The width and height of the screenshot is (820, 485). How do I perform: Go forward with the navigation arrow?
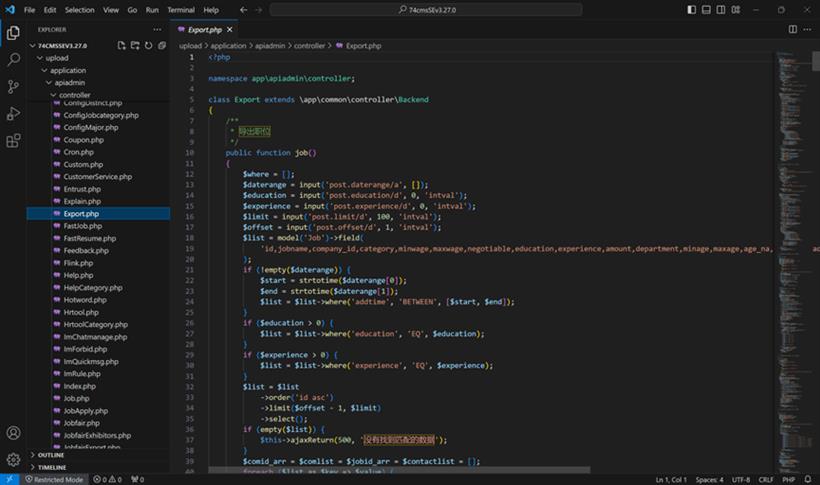coord(258,9)
